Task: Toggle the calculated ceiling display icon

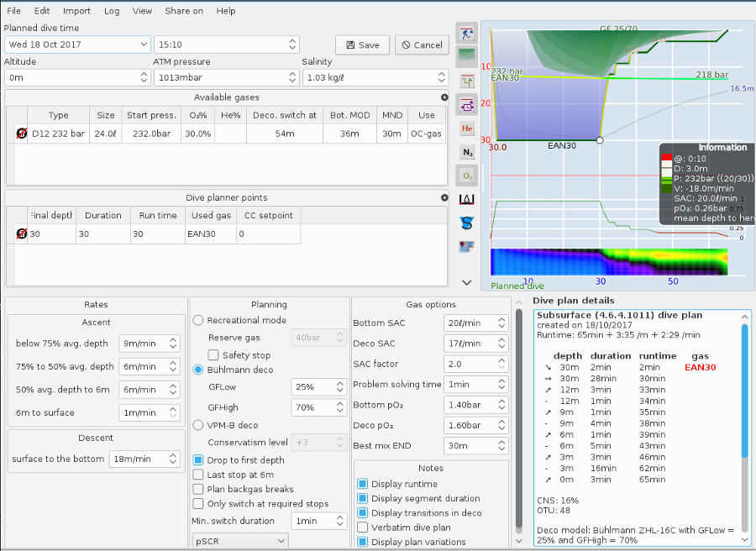Action: click(467, 81)
